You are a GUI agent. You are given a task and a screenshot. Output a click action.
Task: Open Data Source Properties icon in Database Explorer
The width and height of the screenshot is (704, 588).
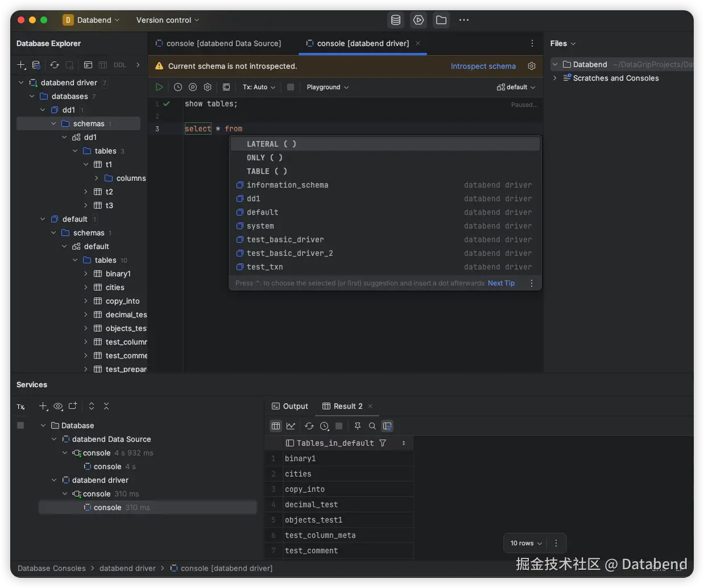[36, 65]
